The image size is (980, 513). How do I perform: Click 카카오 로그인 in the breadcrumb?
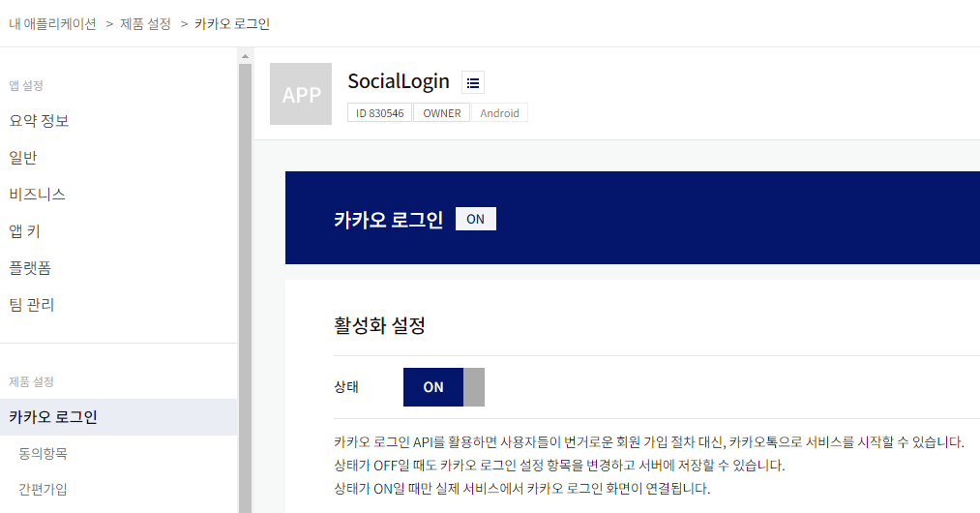tap(232, 24)
